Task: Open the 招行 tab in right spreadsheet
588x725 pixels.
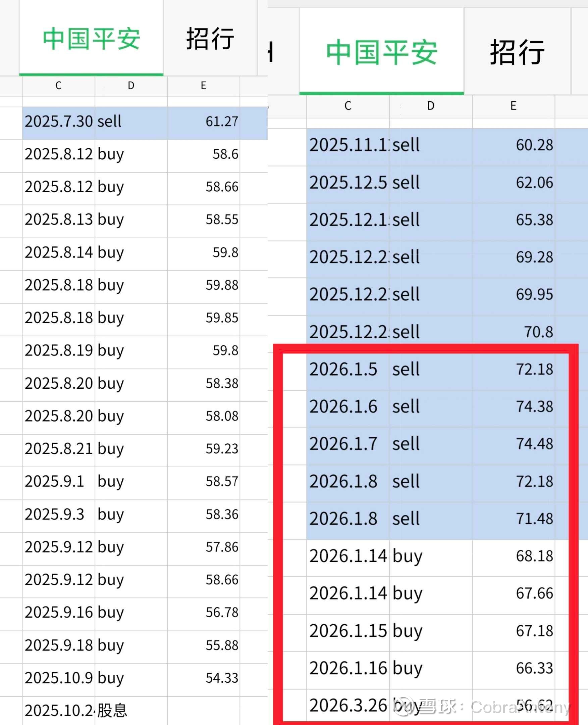Action: point(517,51)
